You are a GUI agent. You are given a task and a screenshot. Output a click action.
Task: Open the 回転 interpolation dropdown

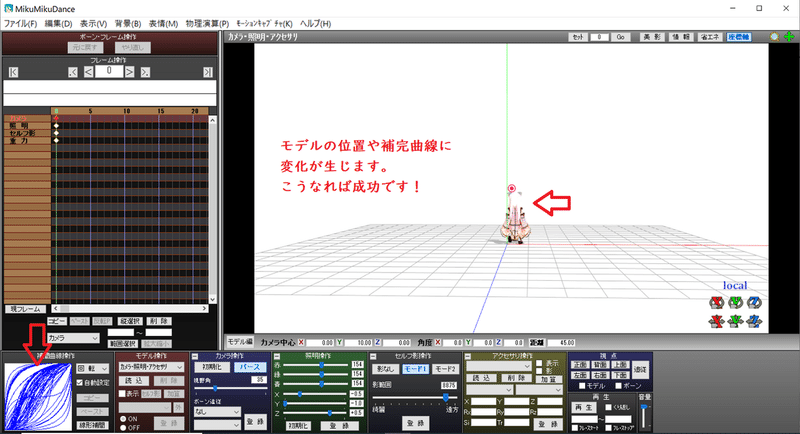tap(93, 368)
